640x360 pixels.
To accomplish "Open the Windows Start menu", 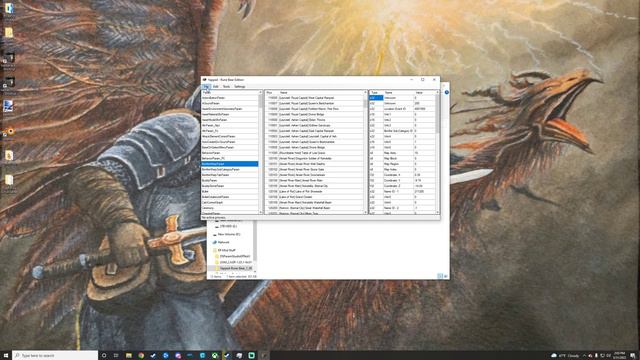I will click(6, 356).
